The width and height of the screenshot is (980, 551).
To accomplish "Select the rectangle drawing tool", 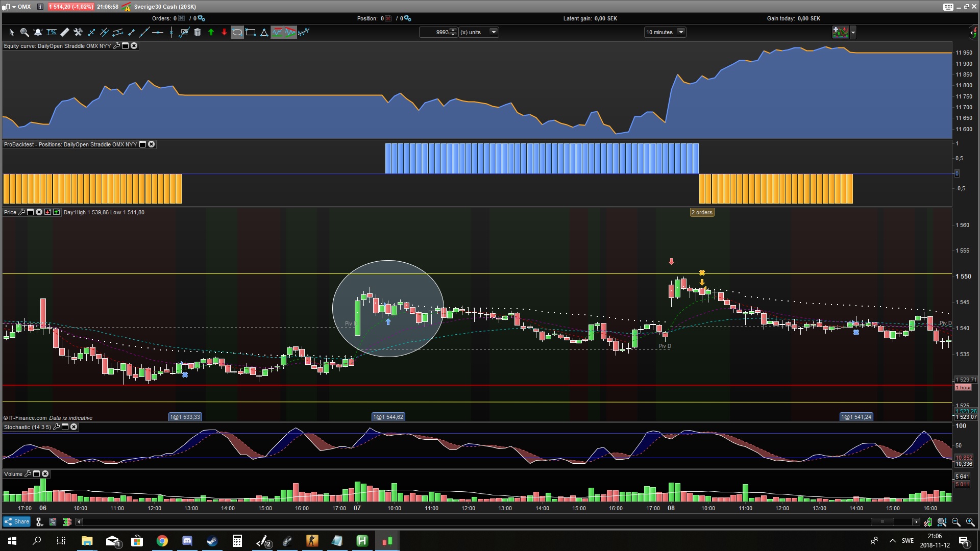I will (x=251, y=32).
